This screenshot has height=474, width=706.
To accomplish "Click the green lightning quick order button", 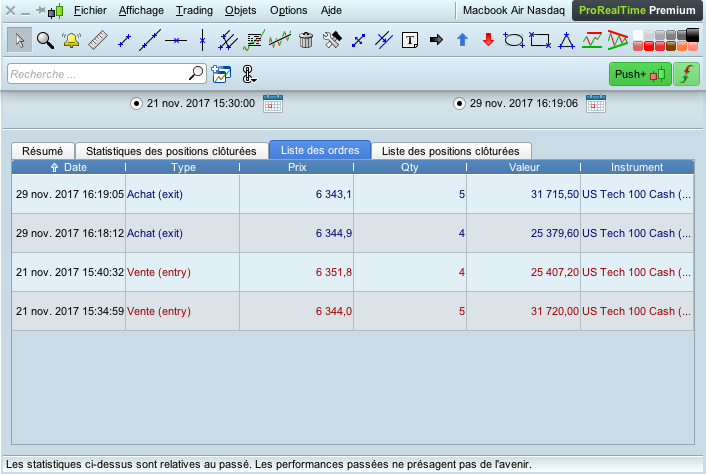I will tap(686, 74).
